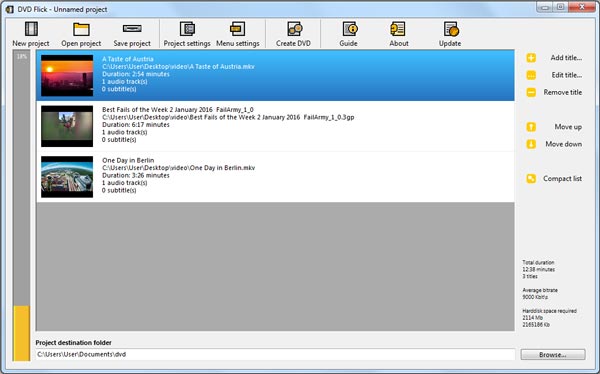Click yellow icon beside Compact list
Viewport: 600px width, 374px height.
click(531, 178)
